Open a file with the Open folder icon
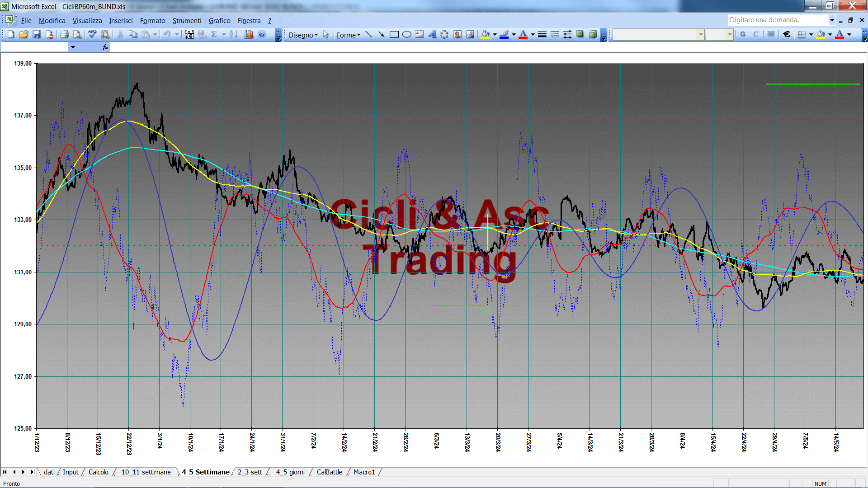868x488 pixels. pos(24,34)
